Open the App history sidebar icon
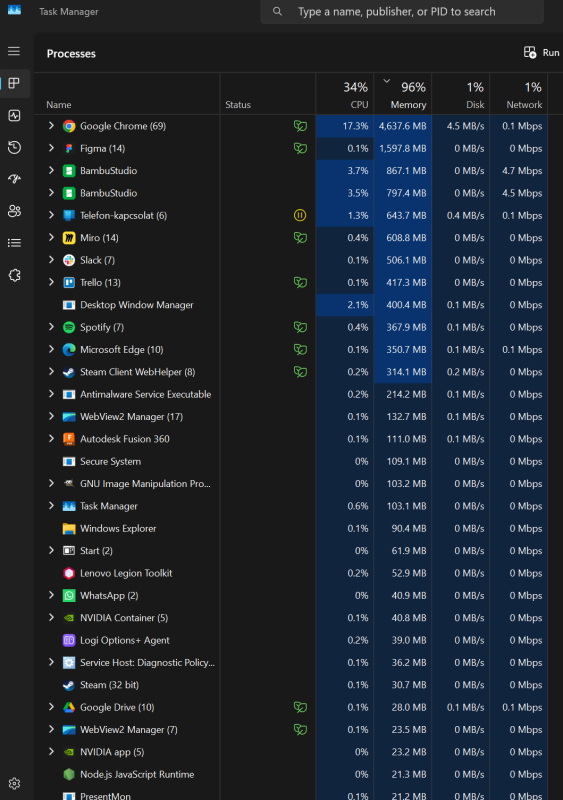The width and height of the screenshot is (563, 800). 14,147
